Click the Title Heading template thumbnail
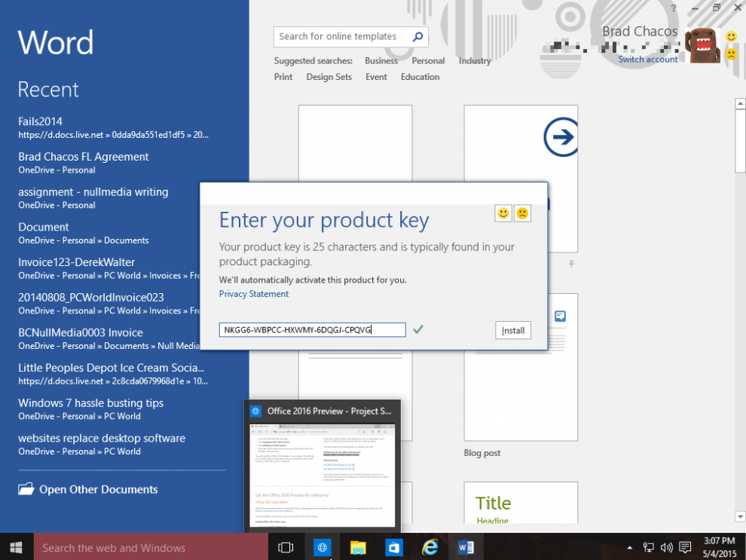The image size is (746, 560). point(521,503)
